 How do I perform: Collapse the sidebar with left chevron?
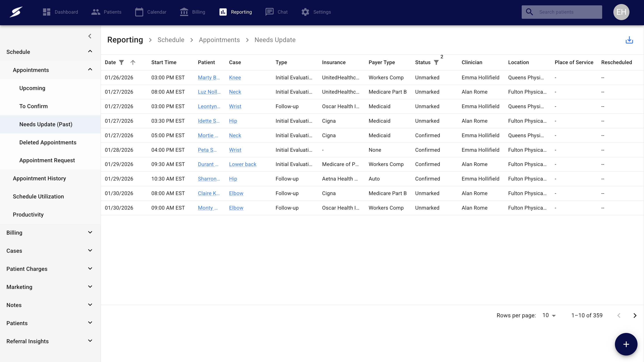click(x=90, y=36)
